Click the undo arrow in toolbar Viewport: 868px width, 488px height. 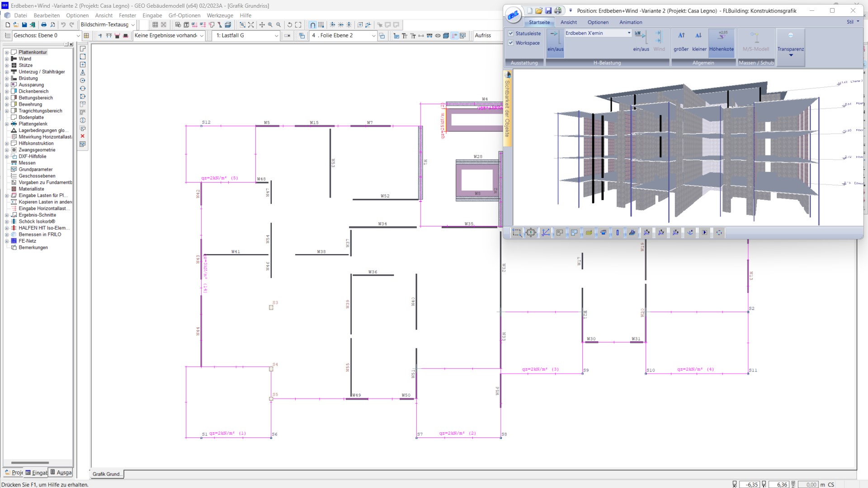63,25
